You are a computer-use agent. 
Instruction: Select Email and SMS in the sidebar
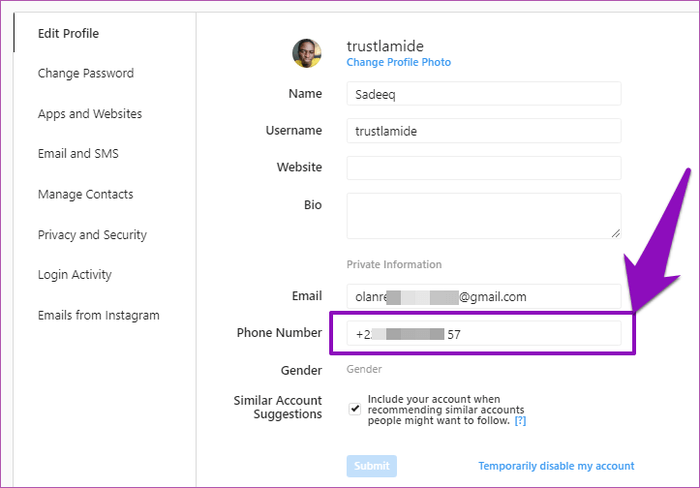(78, 154)
